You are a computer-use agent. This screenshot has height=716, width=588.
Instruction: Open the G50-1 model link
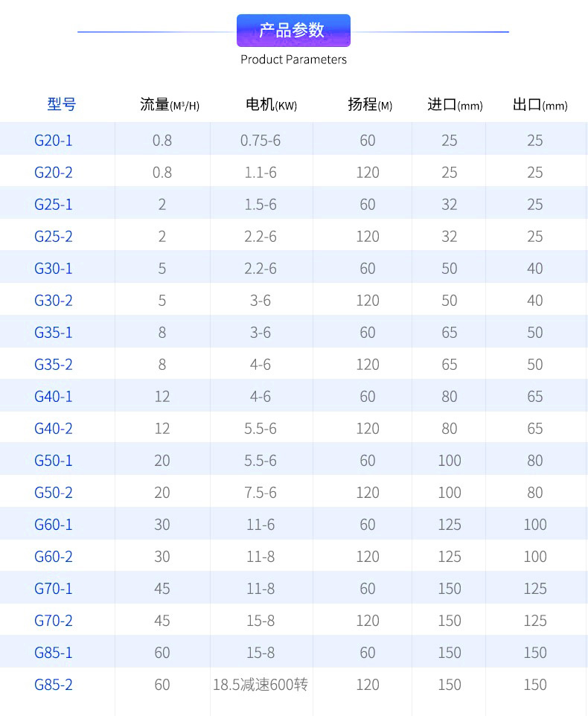click(x=54, y=460)
